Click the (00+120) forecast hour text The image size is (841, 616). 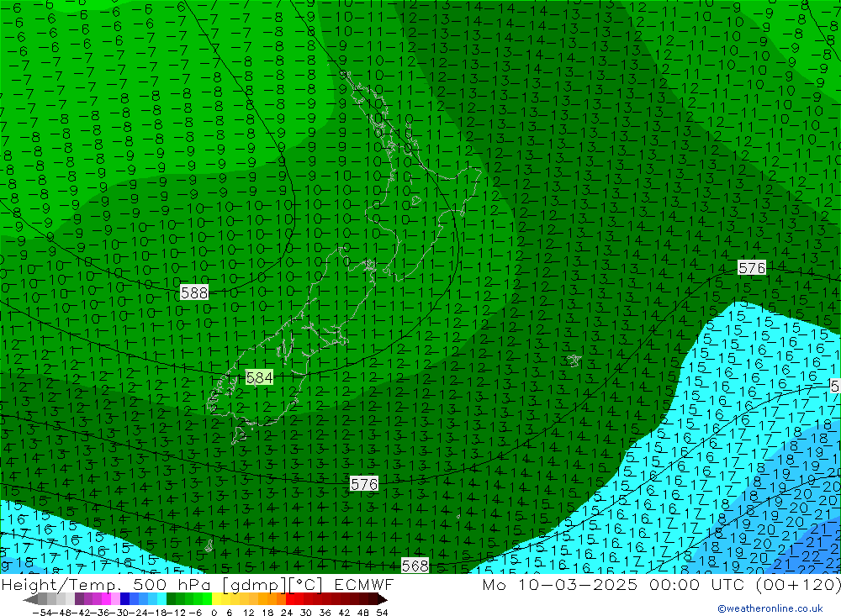(797, 584)
